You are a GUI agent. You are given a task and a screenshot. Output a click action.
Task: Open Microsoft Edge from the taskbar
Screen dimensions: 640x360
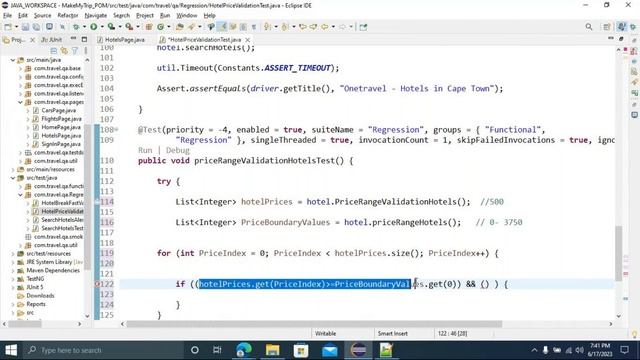click(x=244, y=350)
